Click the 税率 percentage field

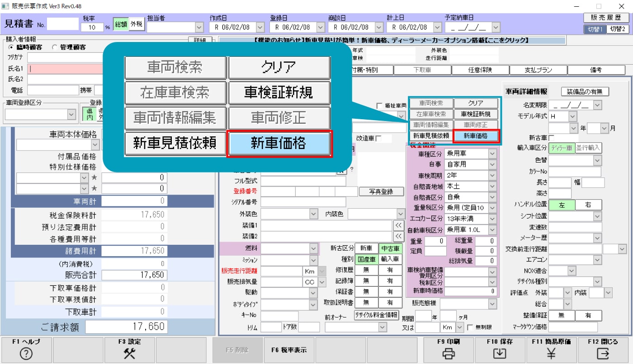tap(92, 27)
